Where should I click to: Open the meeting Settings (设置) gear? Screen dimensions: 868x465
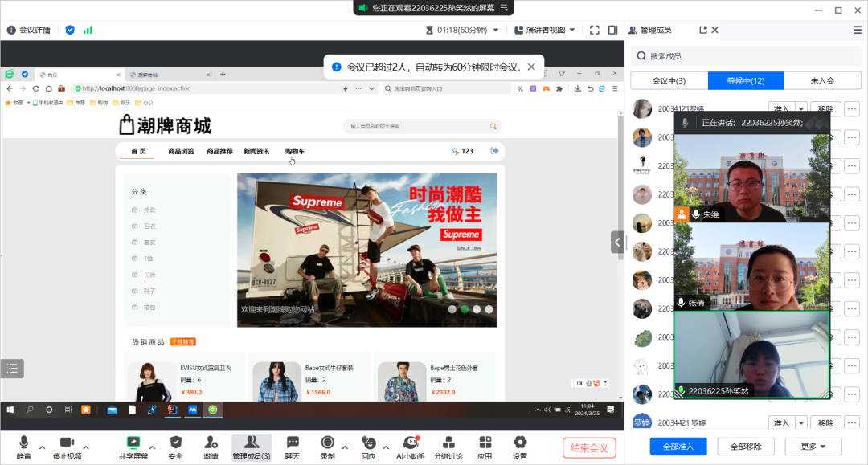coord(520,443)
